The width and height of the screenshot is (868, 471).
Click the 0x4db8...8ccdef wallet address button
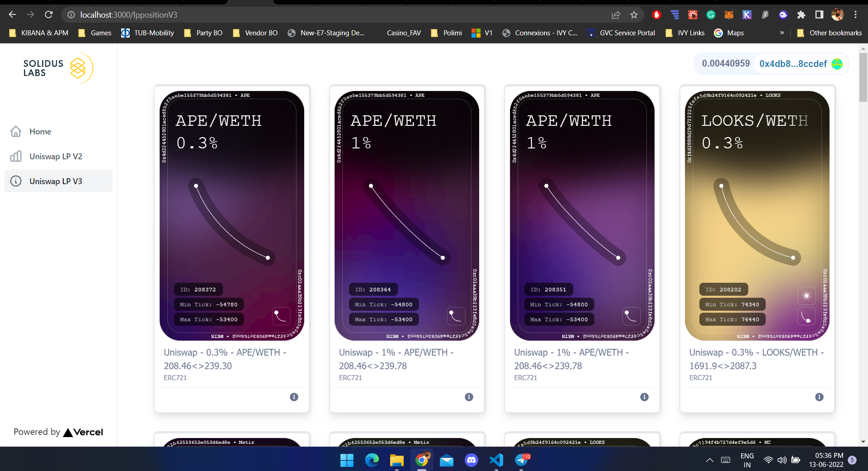793,64
